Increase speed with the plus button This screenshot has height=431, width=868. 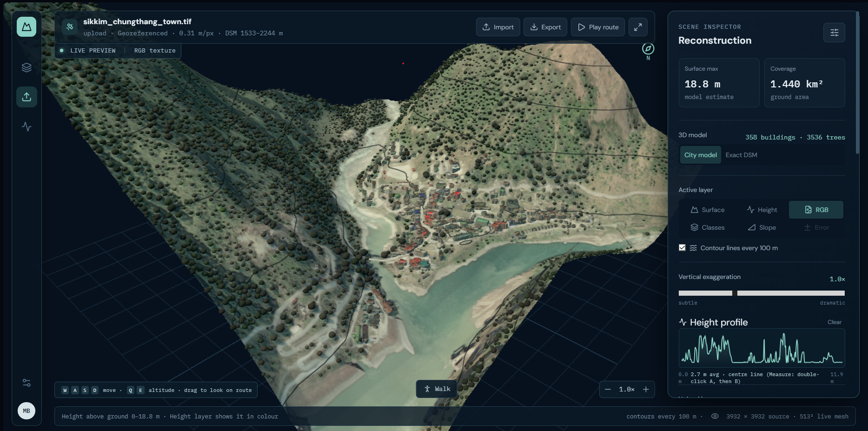click(x=646, y=389)
